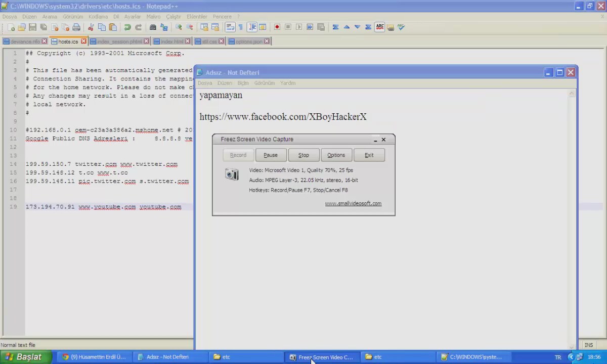The width and height of the screenshot is (607, 364).
Task: Click the camera icon in Freez Capture
Action: [x=232, y=174]
